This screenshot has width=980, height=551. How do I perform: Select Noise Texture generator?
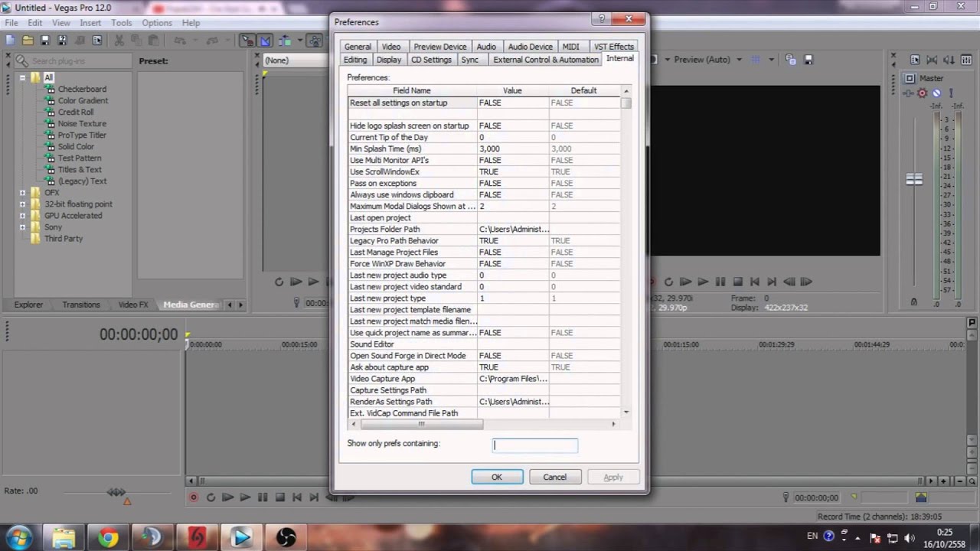[x=82, y=124]
